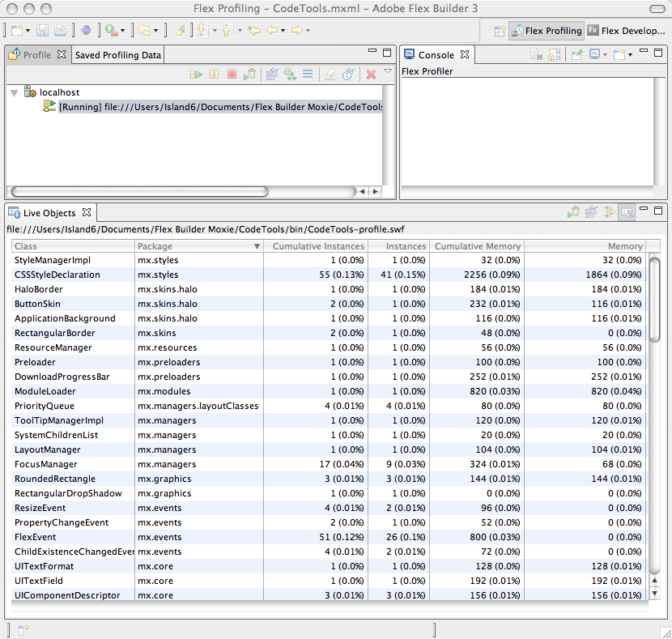
Task: Collapse the localhost tree node
Action: pyautogui.click(x=14, y=92)
